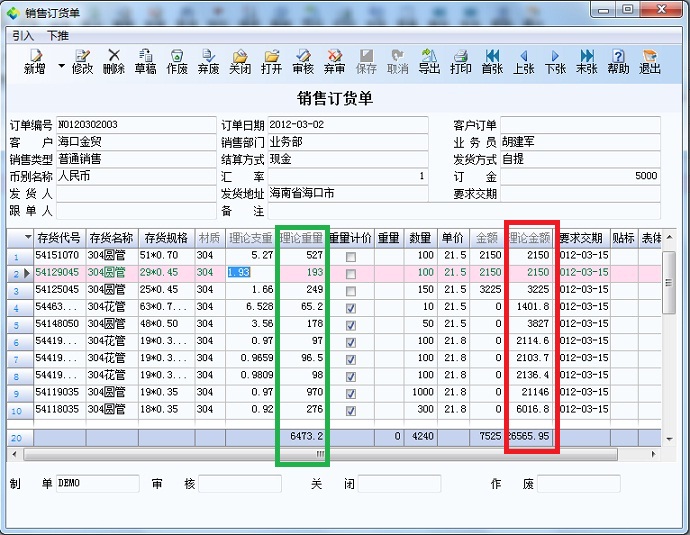Click the 审核 (Approve) toolbar icon

pyautogui.click(x=303, y=61)
